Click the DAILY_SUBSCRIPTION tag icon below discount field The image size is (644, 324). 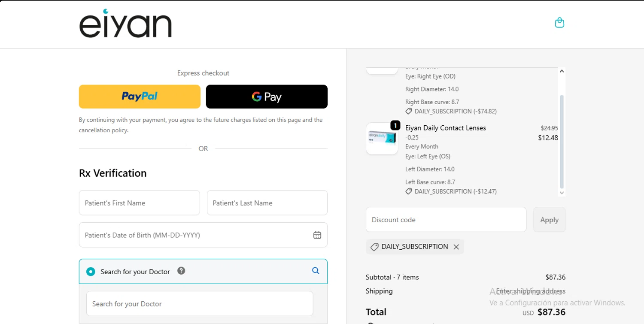pyautogui.click(x=374, y=247)
